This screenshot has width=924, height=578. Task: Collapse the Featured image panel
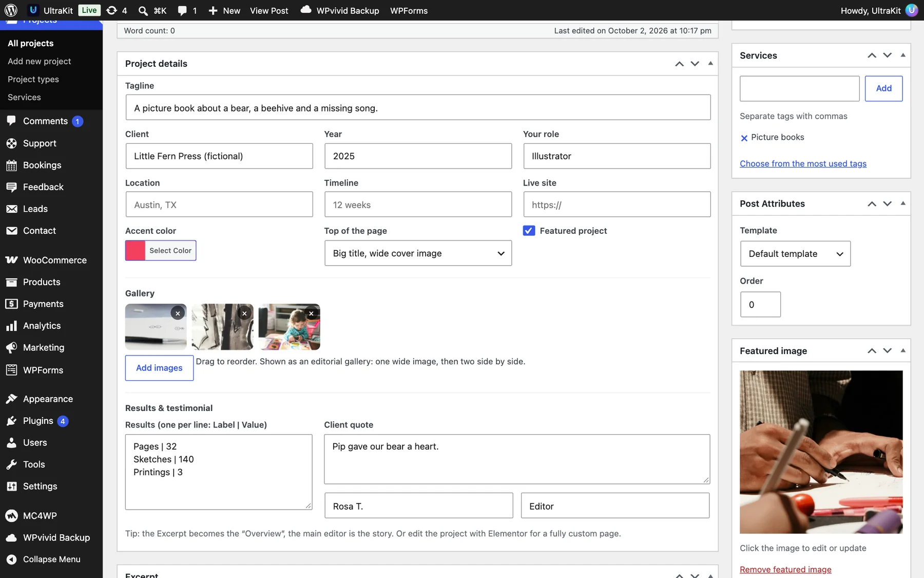[903, 350]
